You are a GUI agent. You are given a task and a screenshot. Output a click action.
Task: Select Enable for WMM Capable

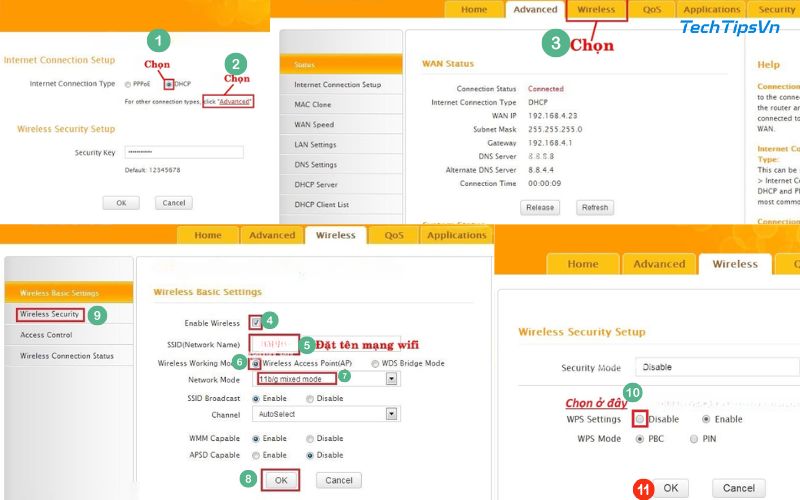coord(256,439)
